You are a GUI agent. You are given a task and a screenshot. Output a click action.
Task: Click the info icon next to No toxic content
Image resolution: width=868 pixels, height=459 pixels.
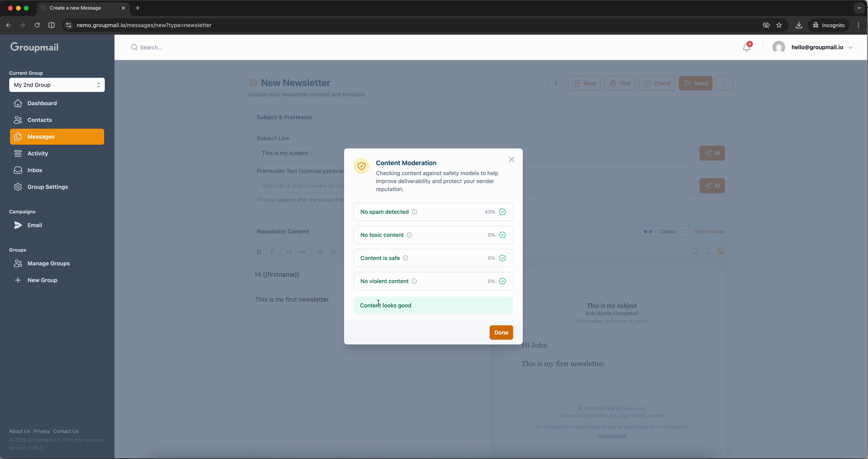(x=409, y=235)
